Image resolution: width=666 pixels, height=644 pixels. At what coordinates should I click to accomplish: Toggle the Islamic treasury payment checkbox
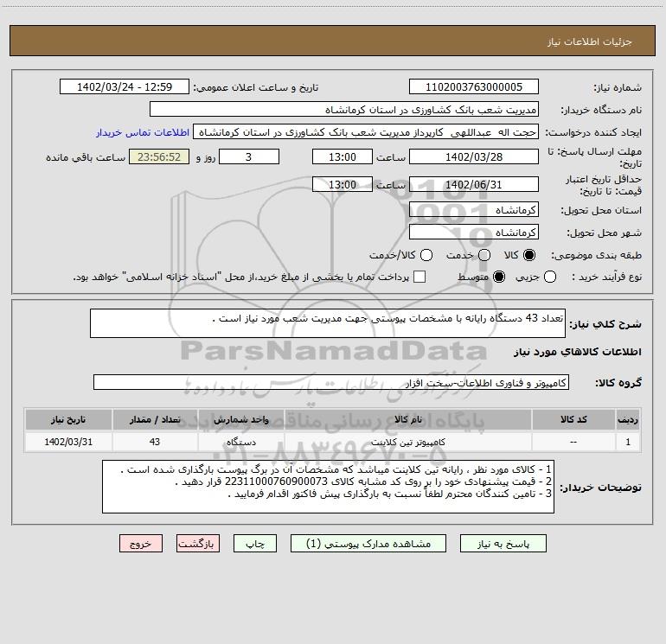[419, 277]
